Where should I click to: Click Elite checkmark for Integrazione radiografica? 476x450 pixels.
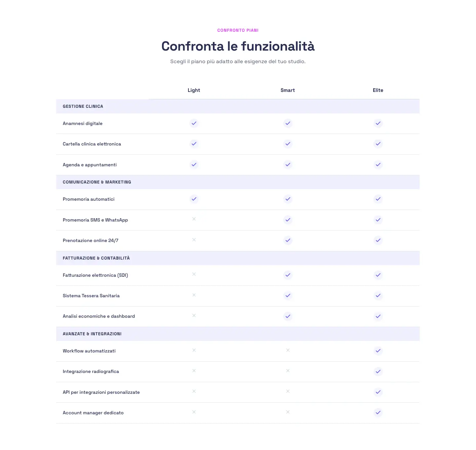point(378,372)
